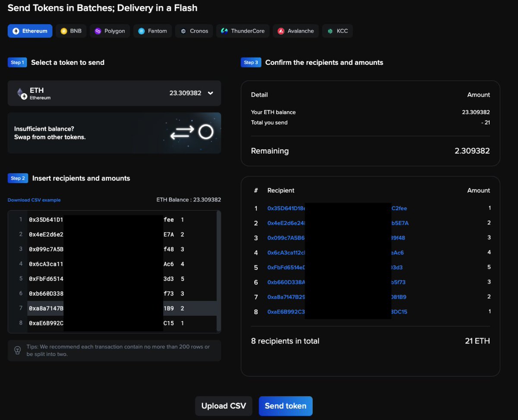The image size is (518, 420).
Task: Click the 'ETH Balance : 23.309382' label
Action: point(189,200)
